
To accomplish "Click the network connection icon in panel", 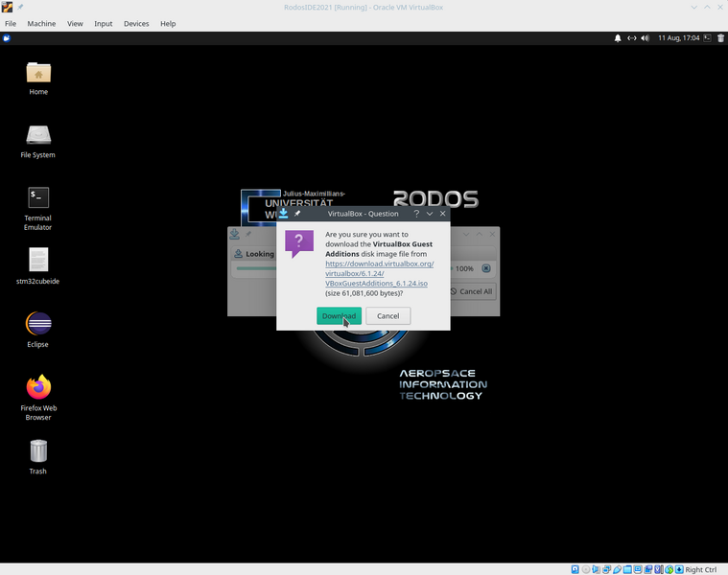I will 632,38.
